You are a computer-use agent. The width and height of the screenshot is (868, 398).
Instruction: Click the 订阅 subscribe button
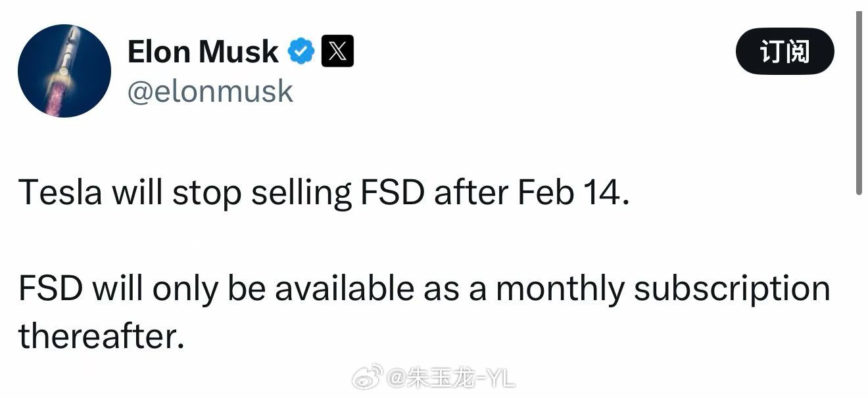coord(784,50)
